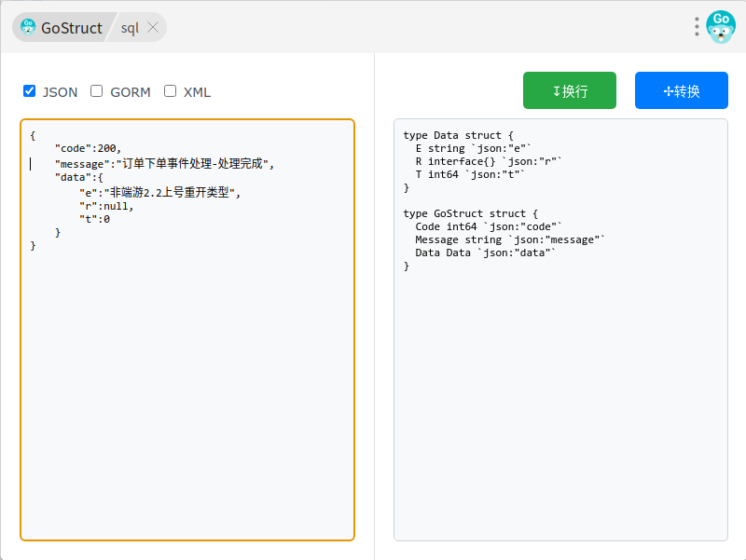Click the "t":0 line in the JSON input
The height and width of the screenshot is (560, 746).
point(94,219)
